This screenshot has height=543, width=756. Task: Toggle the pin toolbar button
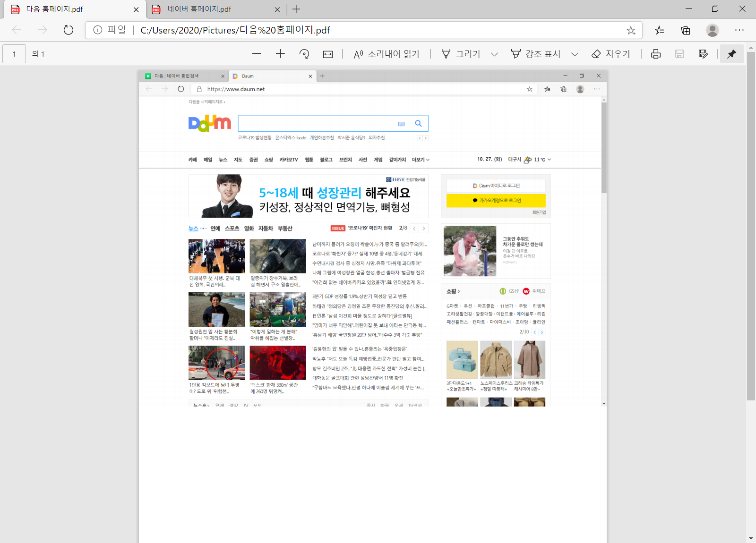(x=731, y=54)
